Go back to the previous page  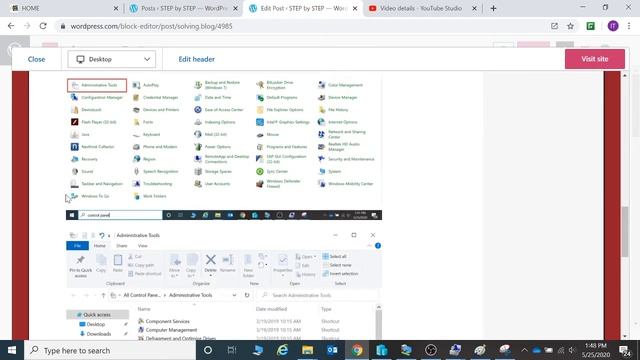coord(11,26)
